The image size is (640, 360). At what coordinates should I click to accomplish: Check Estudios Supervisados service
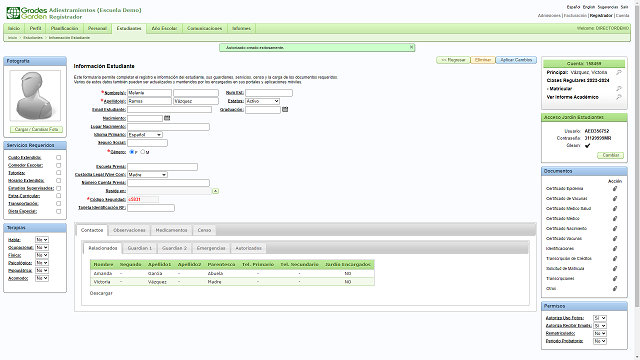point(58,188)
